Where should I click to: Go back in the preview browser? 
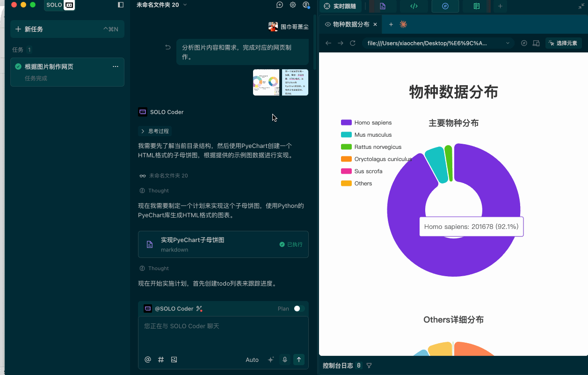pos(328,43)
